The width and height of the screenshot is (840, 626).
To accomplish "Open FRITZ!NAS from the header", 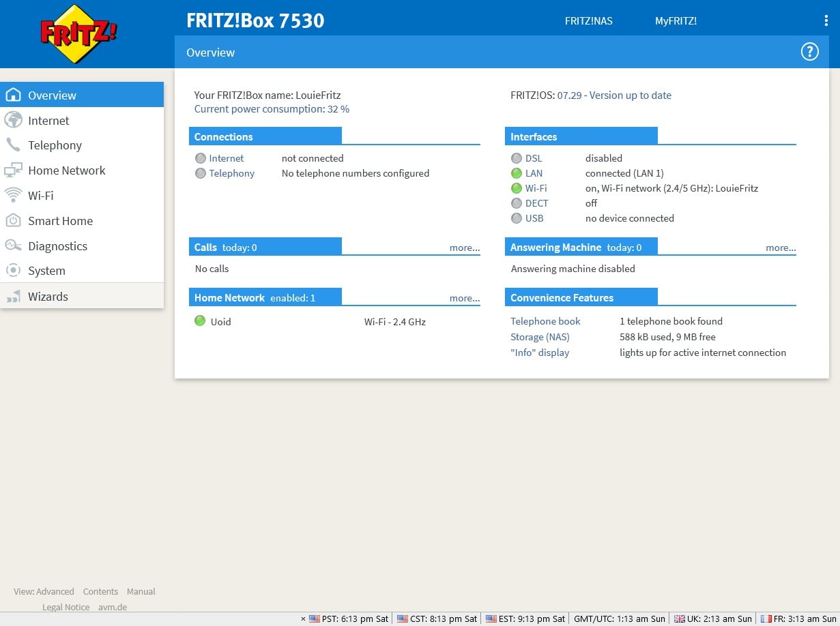I will pos(588,21).
